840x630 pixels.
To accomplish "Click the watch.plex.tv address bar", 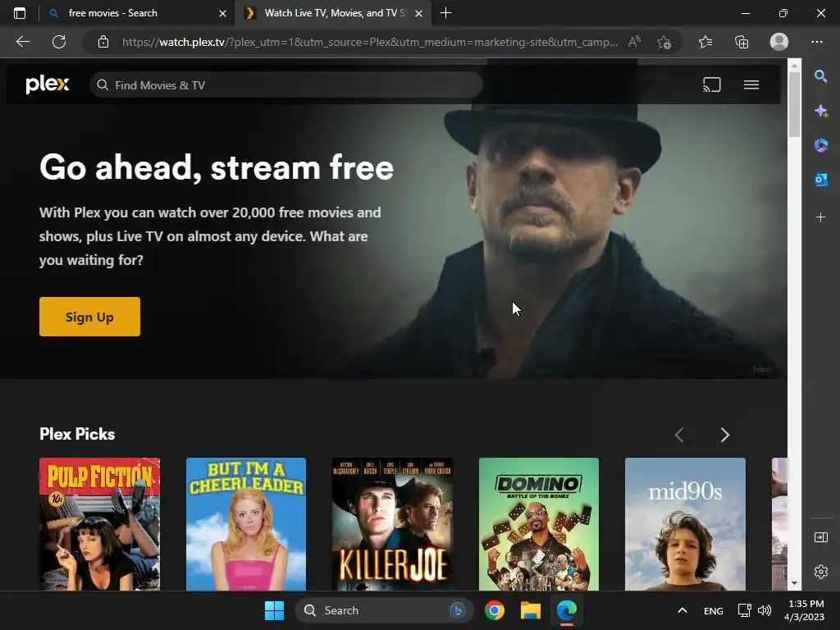I will coord(370,42).
